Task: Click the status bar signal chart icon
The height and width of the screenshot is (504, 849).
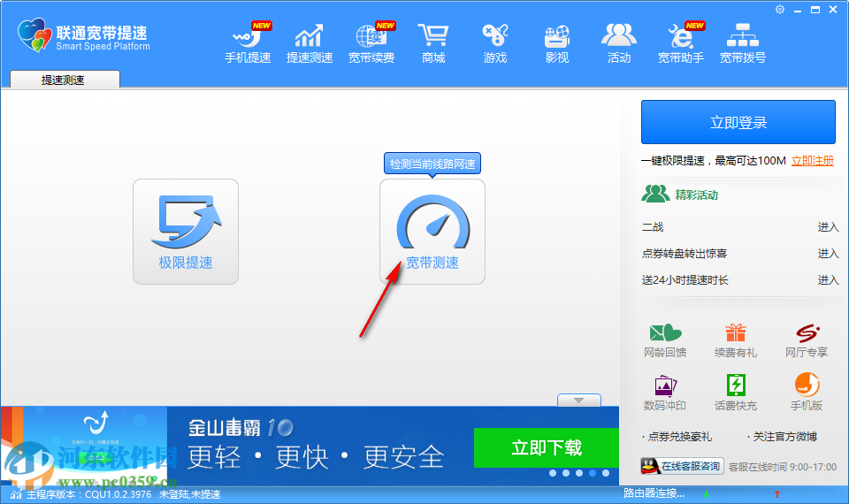Action: click(16, 493)
